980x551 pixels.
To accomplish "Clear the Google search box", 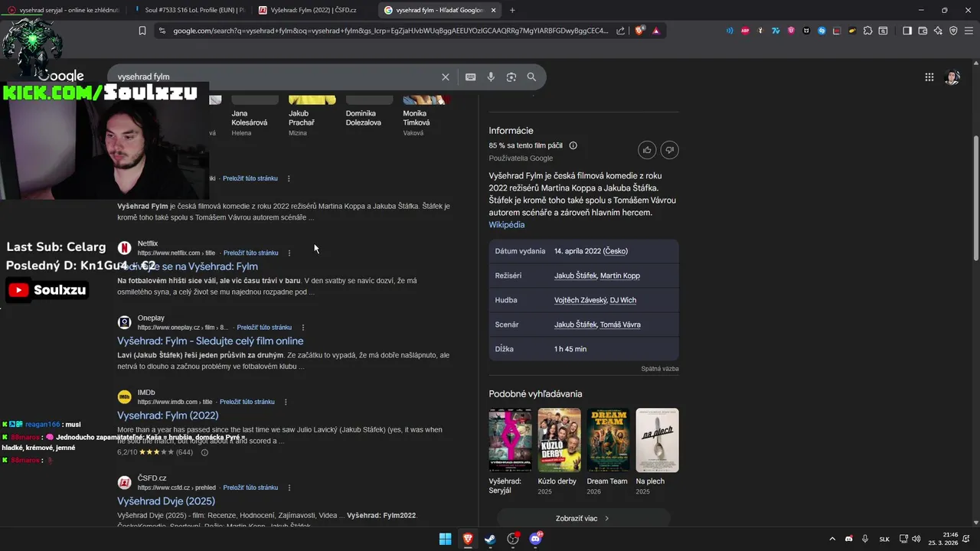I will 446,77.
